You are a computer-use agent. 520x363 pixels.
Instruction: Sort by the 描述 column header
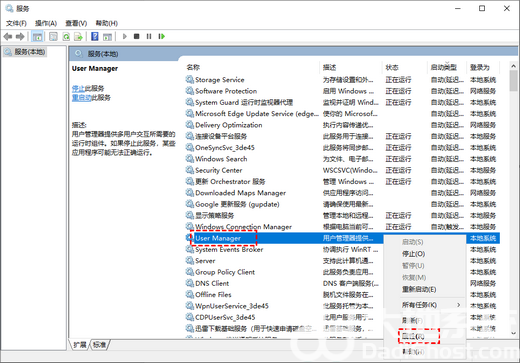point(329,67)
